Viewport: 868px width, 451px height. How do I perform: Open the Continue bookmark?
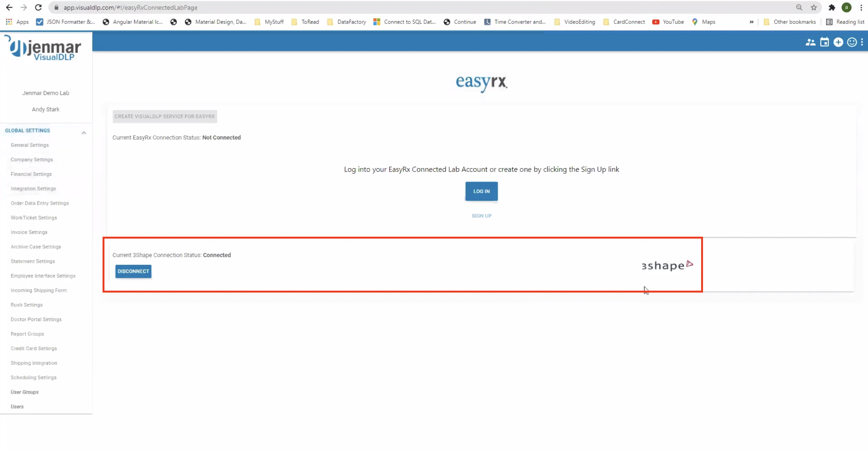click(x=460, y=22)
